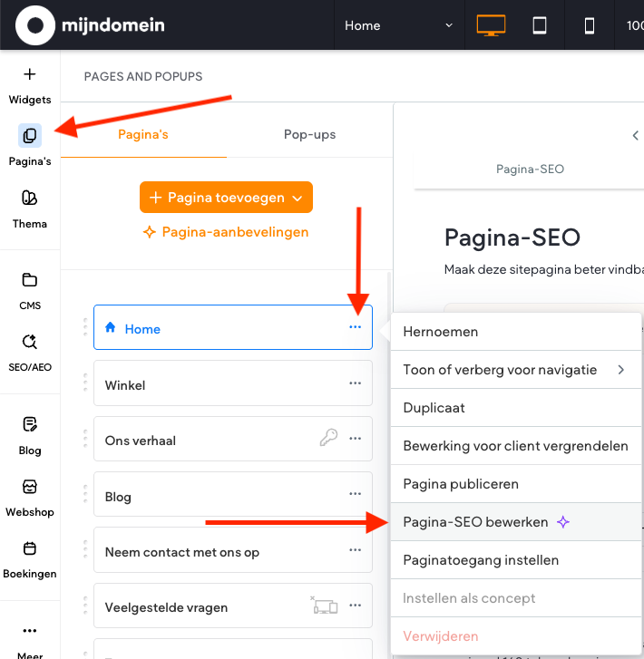Switch to tablet view
Screen dimensions: 644x659
coord(540,25)
